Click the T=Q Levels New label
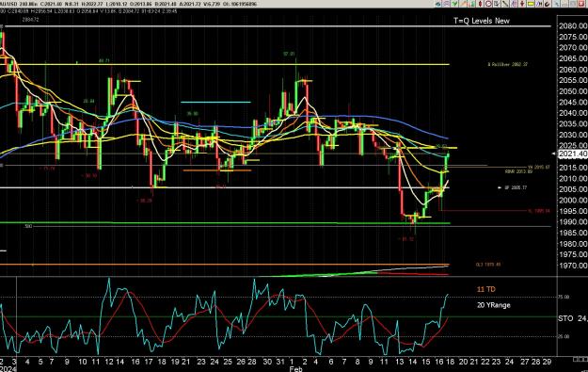The width and height of the screenshot is (588, 372). (482, 21)
